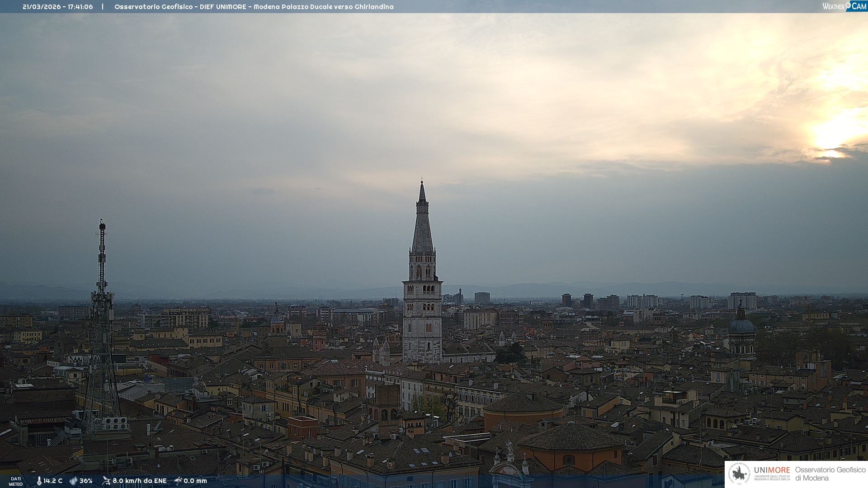868x488 pixels.
Task: Click the DATI METEO label
Action: click(x=16, y=481)
